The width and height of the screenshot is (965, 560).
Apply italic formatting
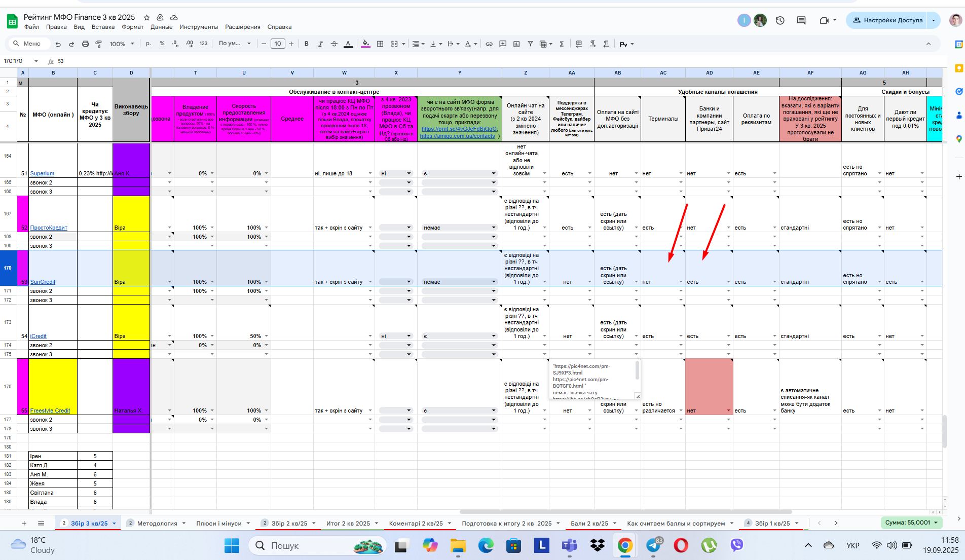[320, 44]
